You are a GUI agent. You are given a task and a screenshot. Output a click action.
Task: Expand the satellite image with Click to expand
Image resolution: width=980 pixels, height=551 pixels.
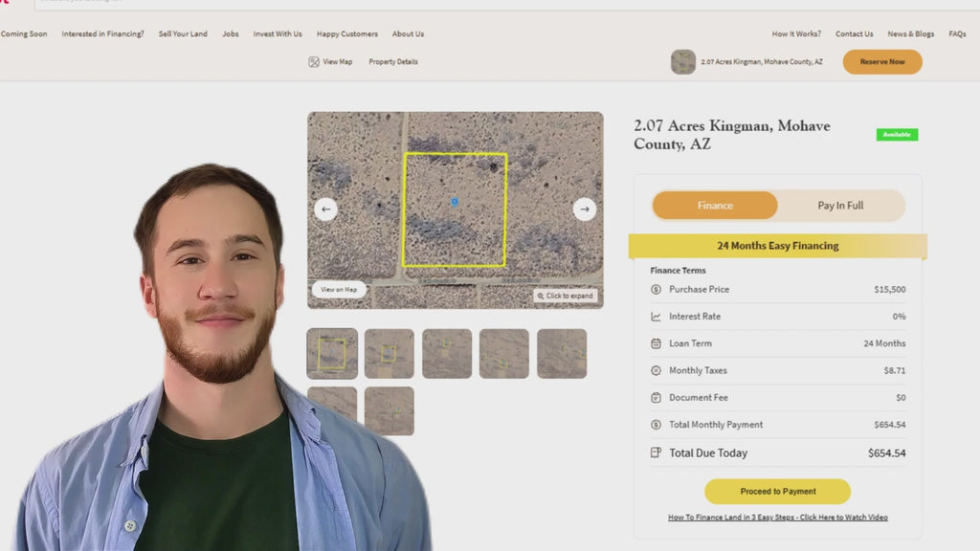pos(566,296)
